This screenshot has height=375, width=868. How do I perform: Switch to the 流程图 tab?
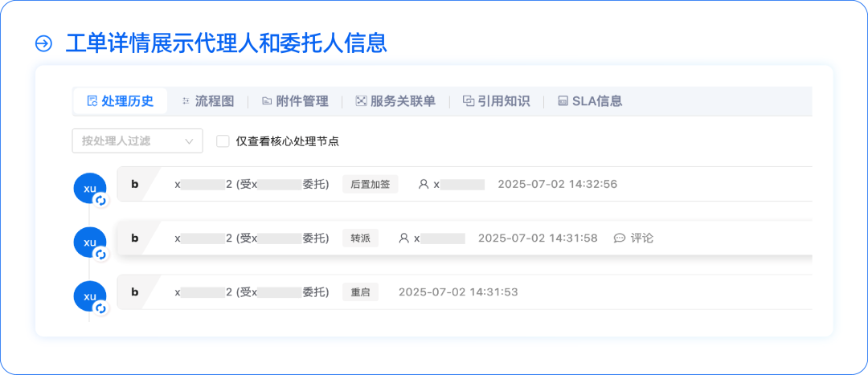208,101
